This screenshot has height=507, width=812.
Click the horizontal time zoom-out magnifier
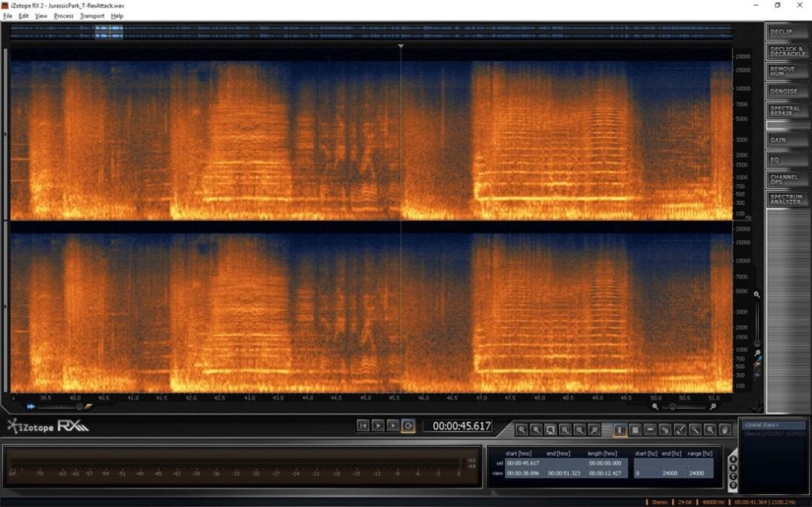(656, 407)
